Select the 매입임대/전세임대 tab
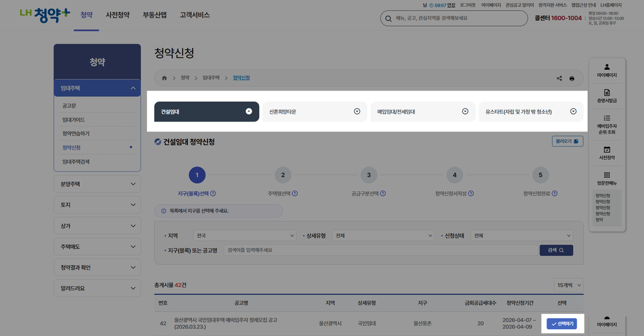 [x=423, y=112]
